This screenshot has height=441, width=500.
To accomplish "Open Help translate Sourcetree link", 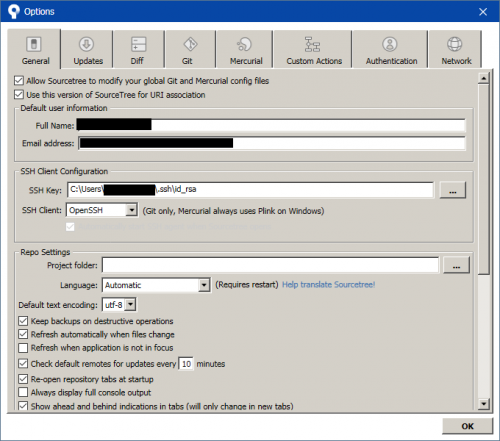I will tap(329, 285).
